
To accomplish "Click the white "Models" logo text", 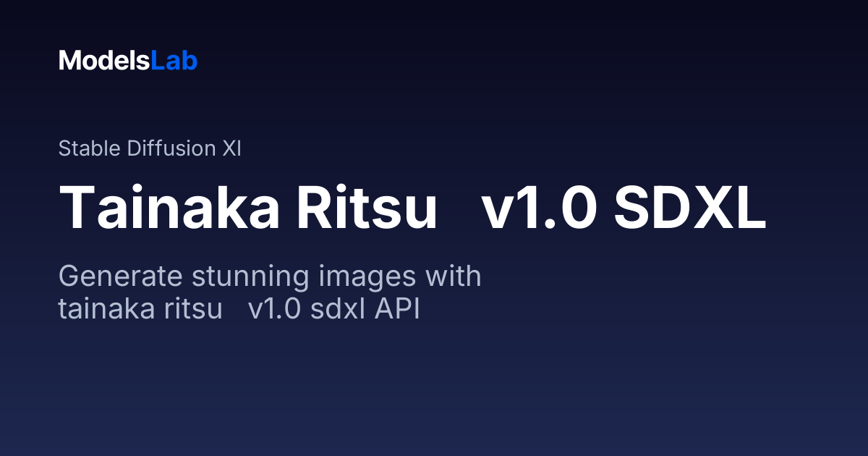I will click(105, 61).
